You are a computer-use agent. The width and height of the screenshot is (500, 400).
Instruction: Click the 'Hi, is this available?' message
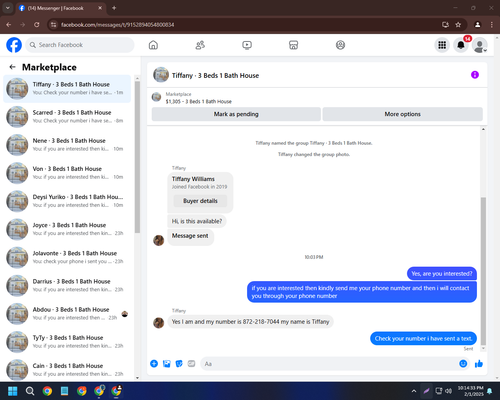pyautogui.click(x=197, y=221)
